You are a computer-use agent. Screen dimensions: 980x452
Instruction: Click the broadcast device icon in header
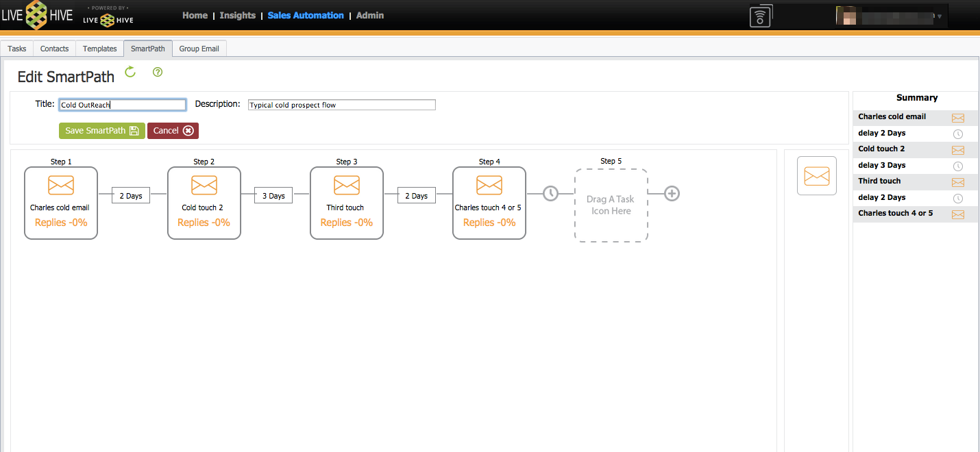761,16
